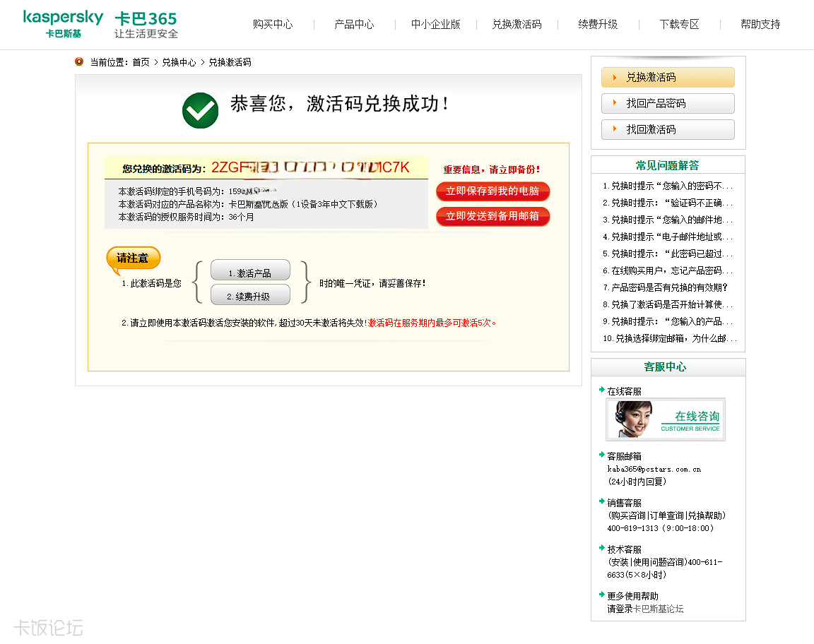Click the green arrow beside 更多使用帮助
The image size is (814, 644).
601,595
